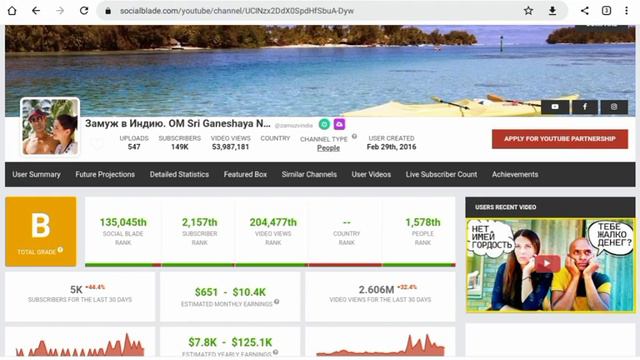640x360 pixels.
Task: Click the People channel type link
Action: coord(328,148)
